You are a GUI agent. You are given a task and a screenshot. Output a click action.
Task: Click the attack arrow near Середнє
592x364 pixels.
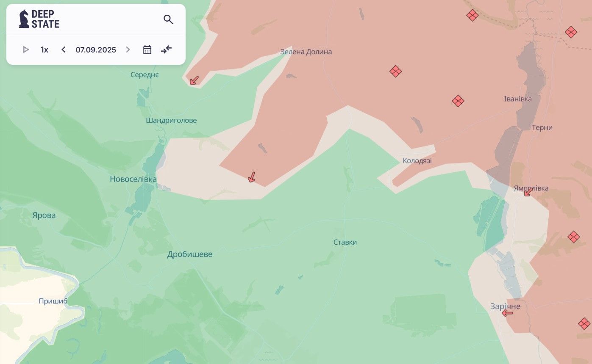point(194,80)
